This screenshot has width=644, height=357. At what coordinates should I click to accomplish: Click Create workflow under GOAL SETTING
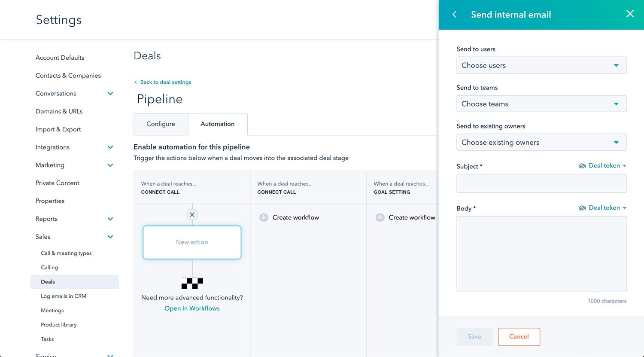[x=412, y=217]
